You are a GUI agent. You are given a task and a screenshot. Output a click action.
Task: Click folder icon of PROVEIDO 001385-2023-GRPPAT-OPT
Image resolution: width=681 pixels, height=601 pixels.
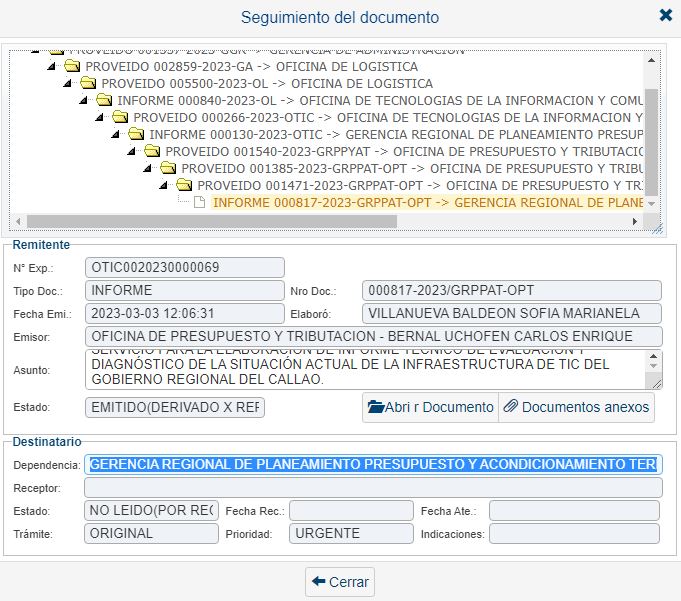[x=168, y=168]
